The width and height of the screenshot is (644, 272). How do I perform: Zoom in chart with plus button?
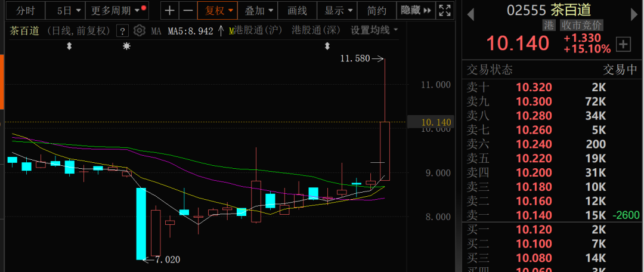[169, 10]
